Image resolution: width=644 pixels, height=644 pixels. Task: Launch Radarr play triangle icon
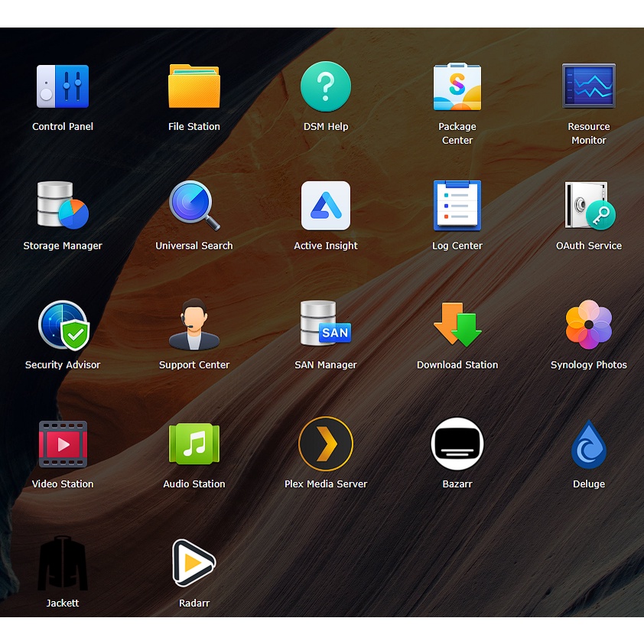pos(194,563)
